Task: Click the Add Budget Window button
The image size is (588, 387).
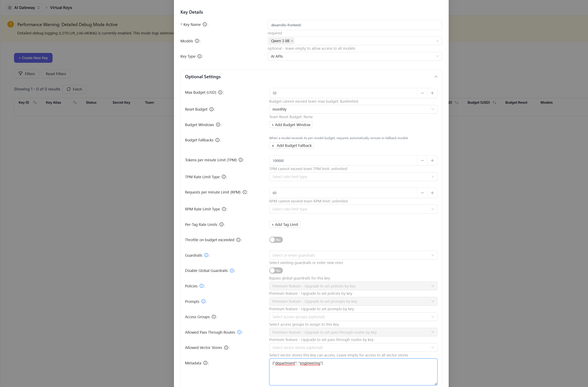Action: 291,125
